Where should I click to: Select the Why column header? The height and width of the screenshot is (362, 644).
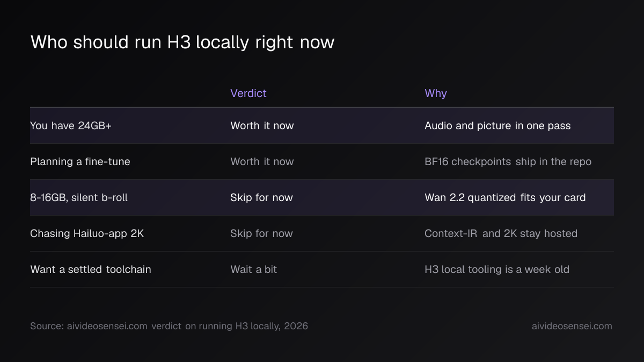tap(436, 93)
